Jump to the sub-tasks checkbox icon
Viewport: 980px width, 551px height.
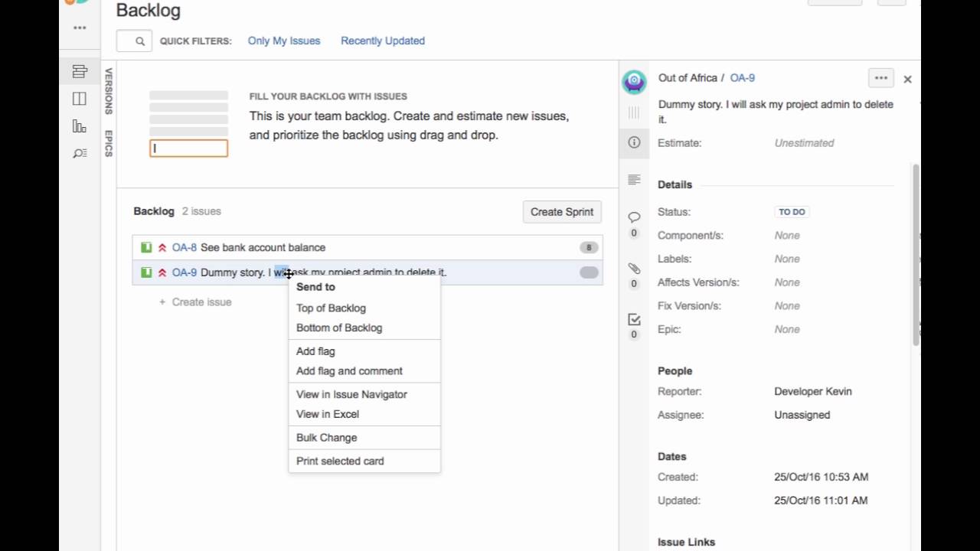pyautogui.click(x=634, y=319)
